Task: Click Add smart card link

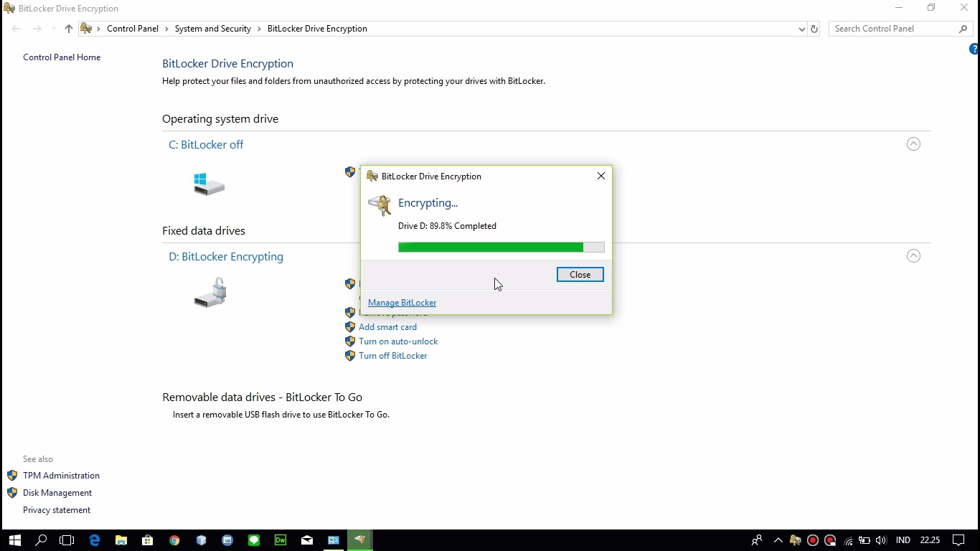Action: (x=387, y=327)
